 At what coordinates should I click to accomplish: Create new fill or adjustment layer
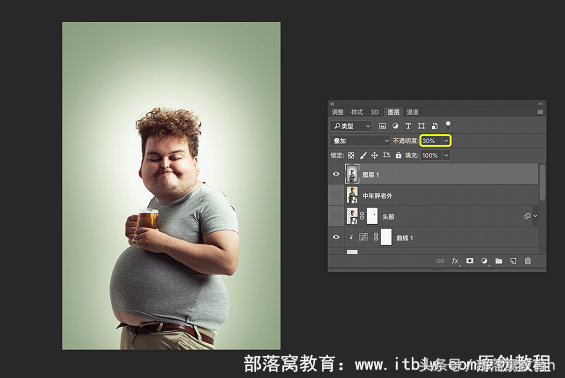click(x=484, y=261)
